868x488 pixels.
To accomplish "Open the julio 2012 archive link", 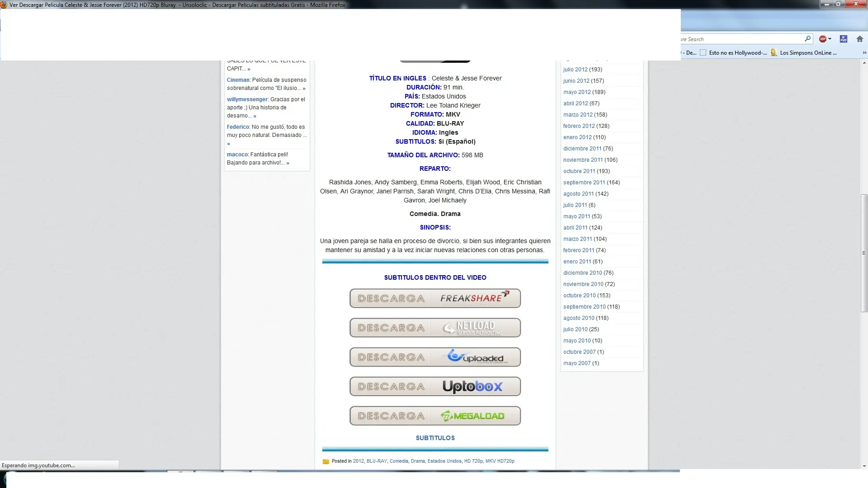I will pos(575,70).
